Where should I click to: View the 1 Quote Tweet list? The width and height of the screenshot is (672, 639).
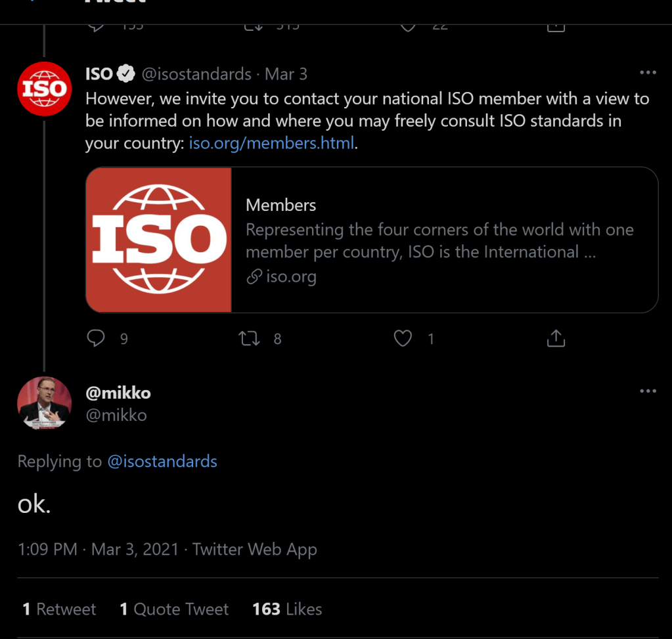click(x=174, y=609)
